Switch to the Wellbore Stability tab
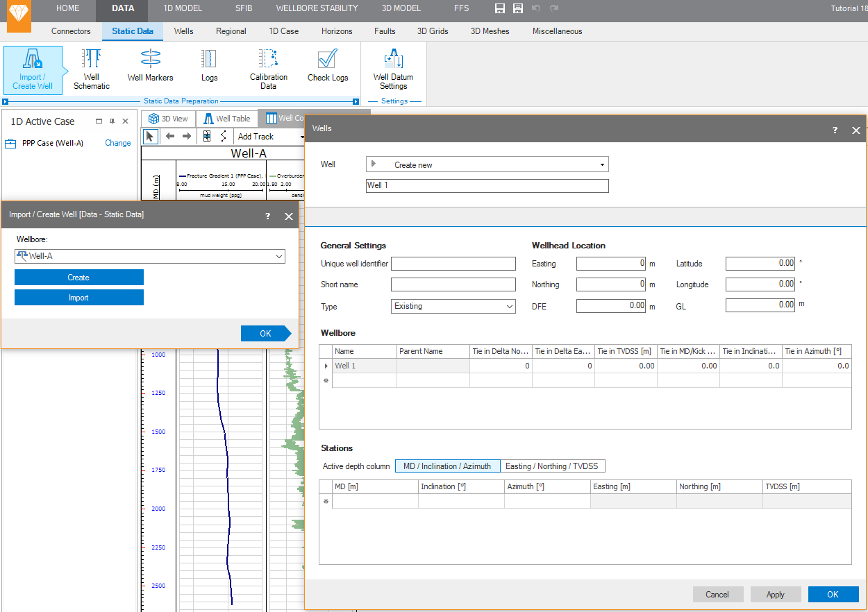868x612 pixels. [317, 8]
